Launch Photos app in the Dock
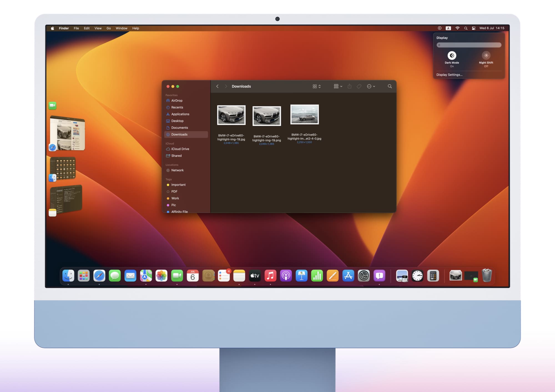 161,276
